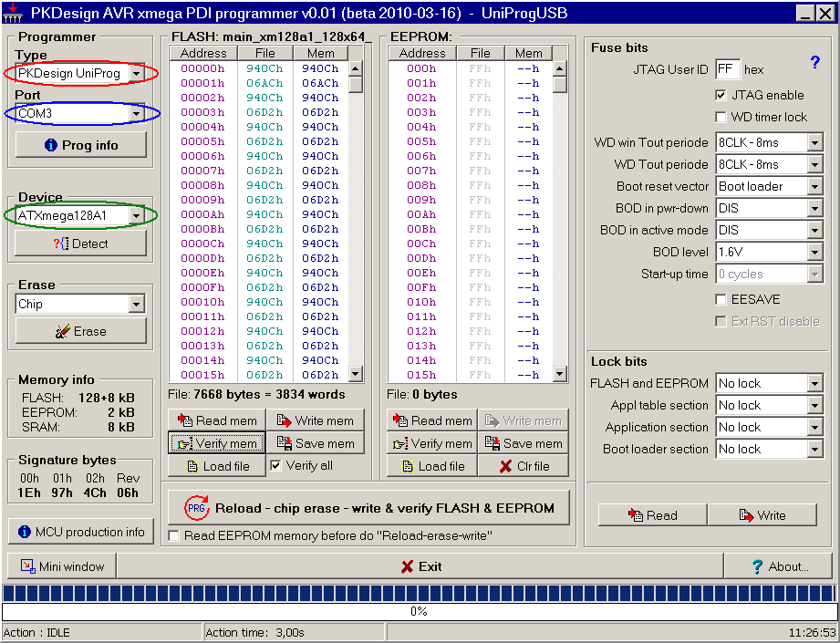Click the Action time status text
840x643 pixels.
point(255,633)
